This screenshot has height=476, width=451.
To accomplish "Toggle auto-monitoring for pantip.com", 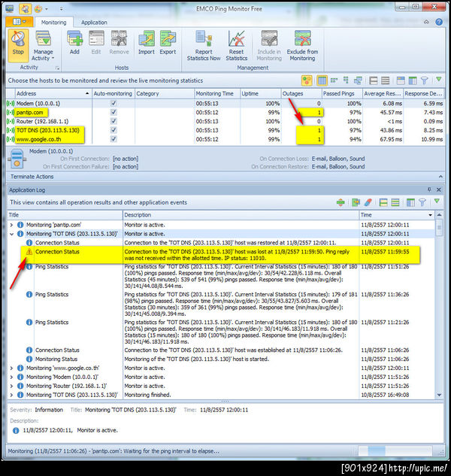I will coord(114,112).
